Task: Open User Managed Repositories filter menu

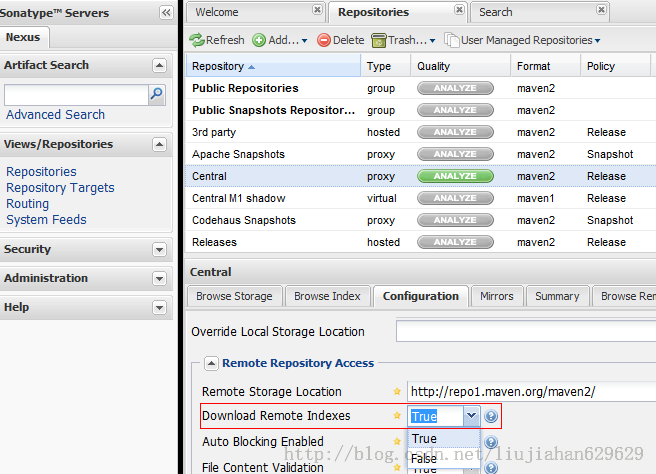Action: coord(522,40)
